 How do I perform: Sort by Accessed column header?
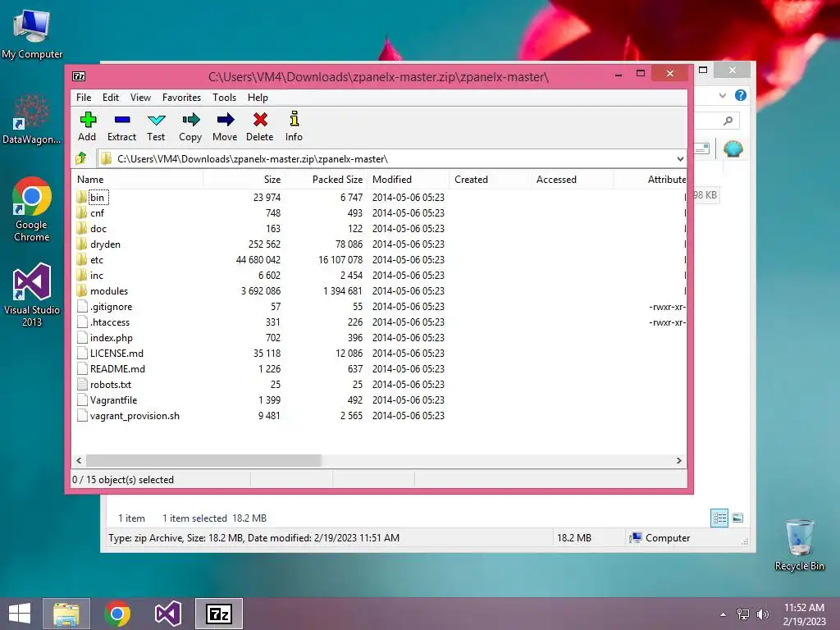pyautogui.click(x=572, y=180)
